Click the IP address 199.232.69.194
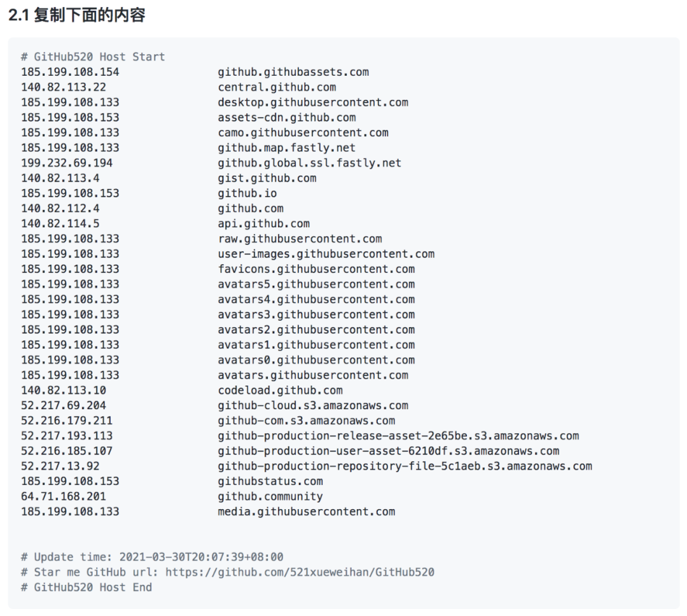The width and height of the screenshot is (687, 616). (67, 163)
